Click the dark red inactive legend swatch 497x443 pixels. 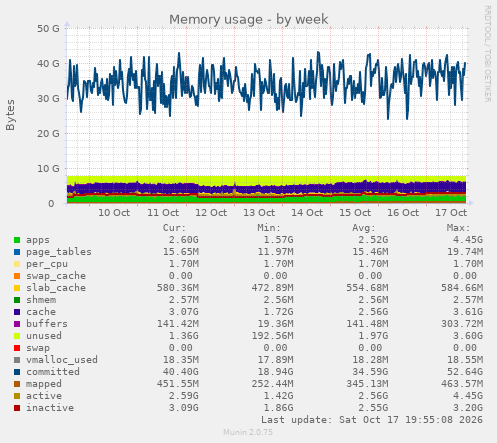click(x=17, y=408)
